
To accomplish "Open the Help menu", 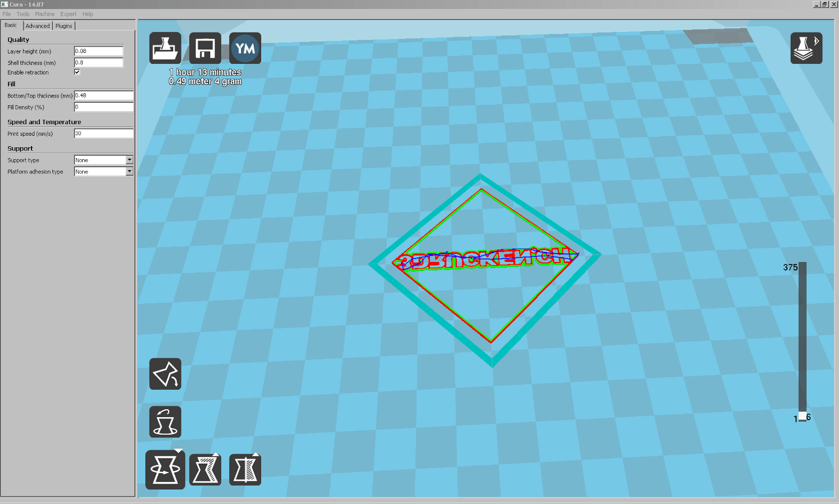I will click(x=88, y=14).
